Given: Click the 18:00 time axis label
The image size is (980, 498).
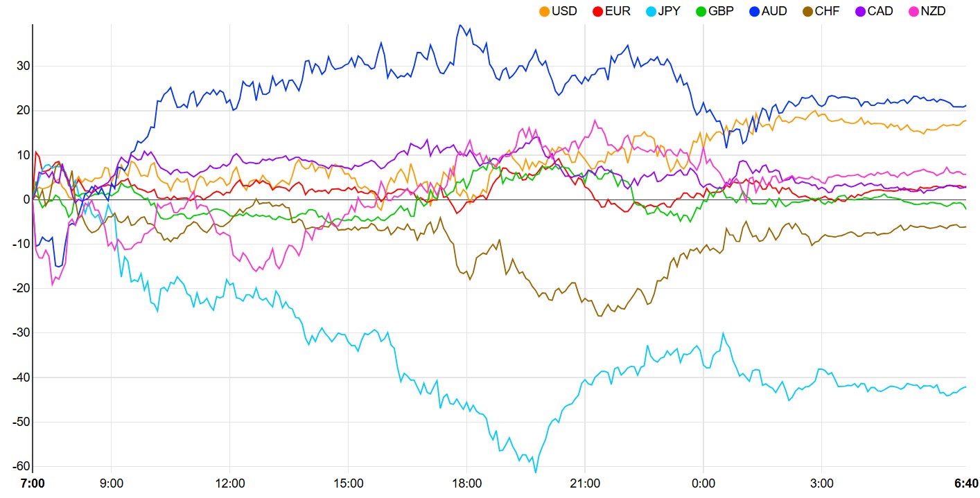Looking at the screenshot, I should [466, 482].
